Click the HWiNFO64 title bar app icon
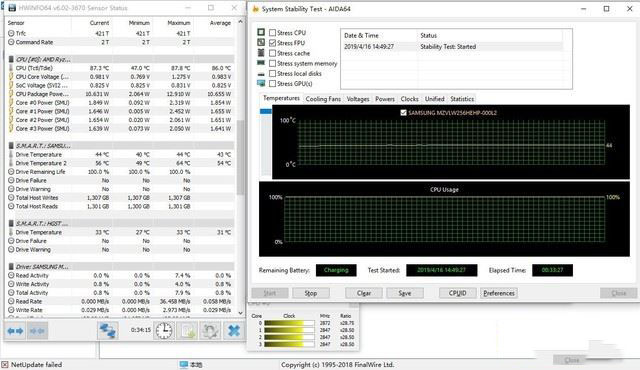Viewport: 640px width, 370px height. coord(12,8)
